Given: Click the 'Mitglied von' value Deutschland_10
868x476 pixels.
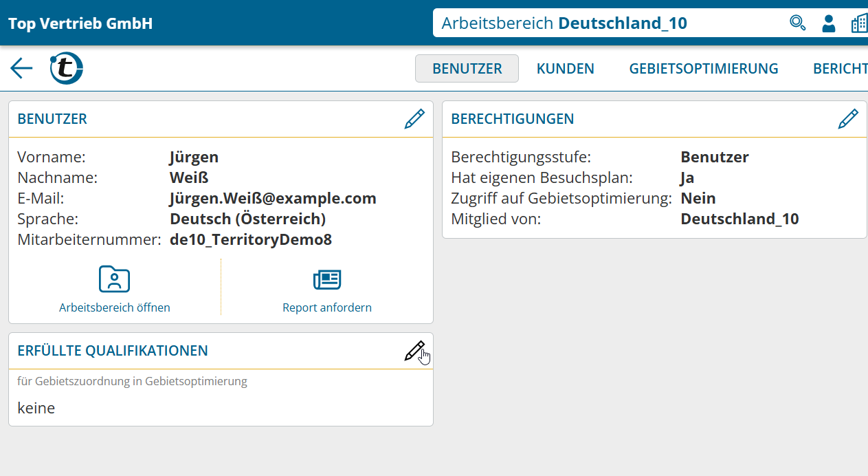Looking at the screenshot, I should click(739, 219).
